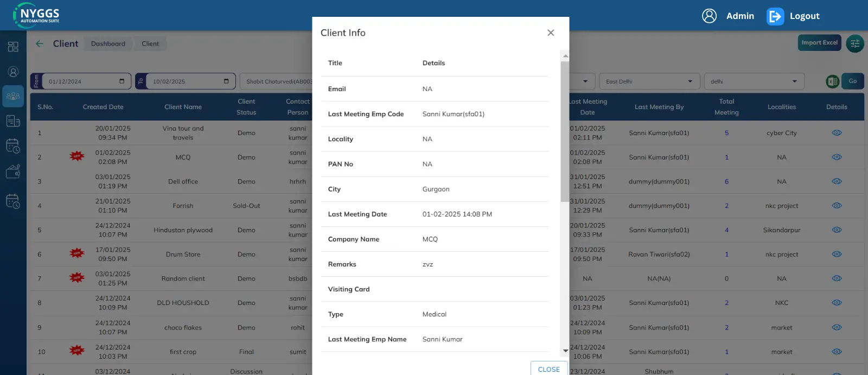Click the Logout icon

[775, 16]
